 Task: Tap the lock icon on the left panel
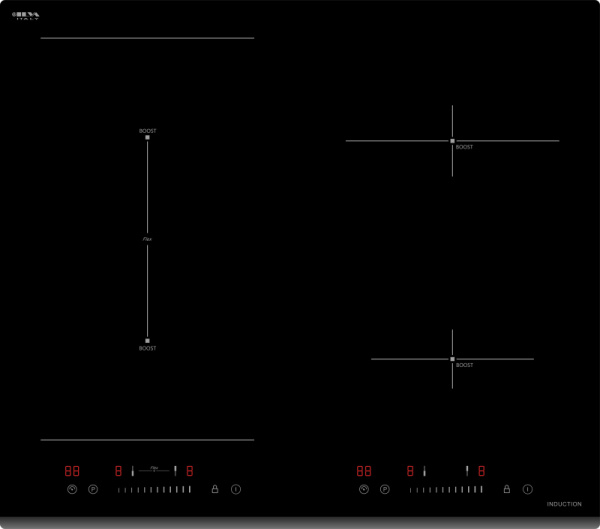pyautogui.click(x=215, y=489)
